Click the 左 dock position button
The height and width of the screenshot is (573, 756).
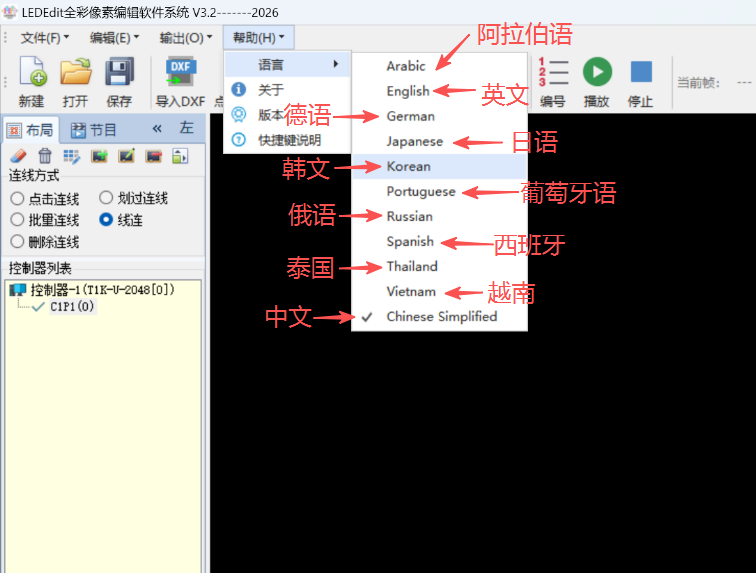(187, 128)
